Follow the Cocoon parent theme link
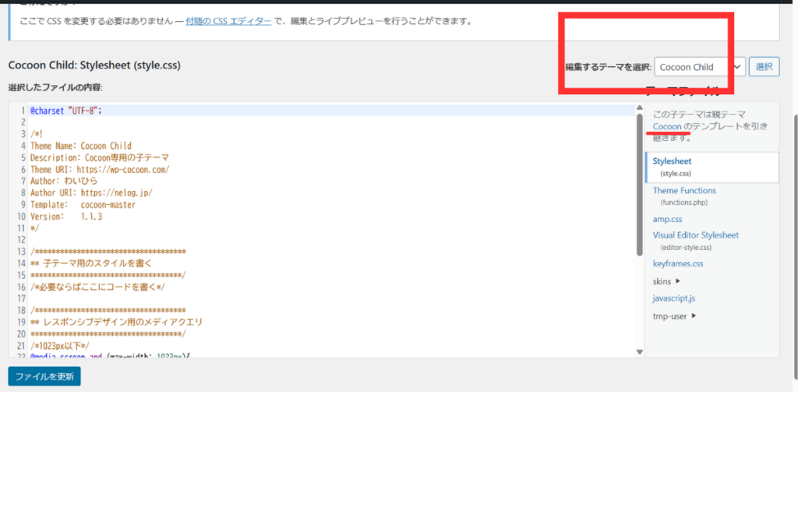Image resolution: width=798 pixels, height=532 pixels. [x=667, y=126]
